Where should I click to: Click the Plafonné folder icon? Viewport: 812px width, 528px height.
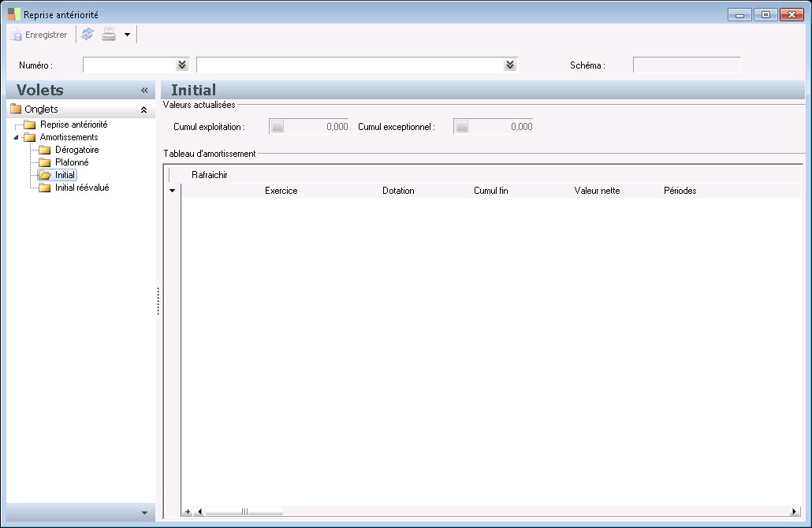pos(45,162)
